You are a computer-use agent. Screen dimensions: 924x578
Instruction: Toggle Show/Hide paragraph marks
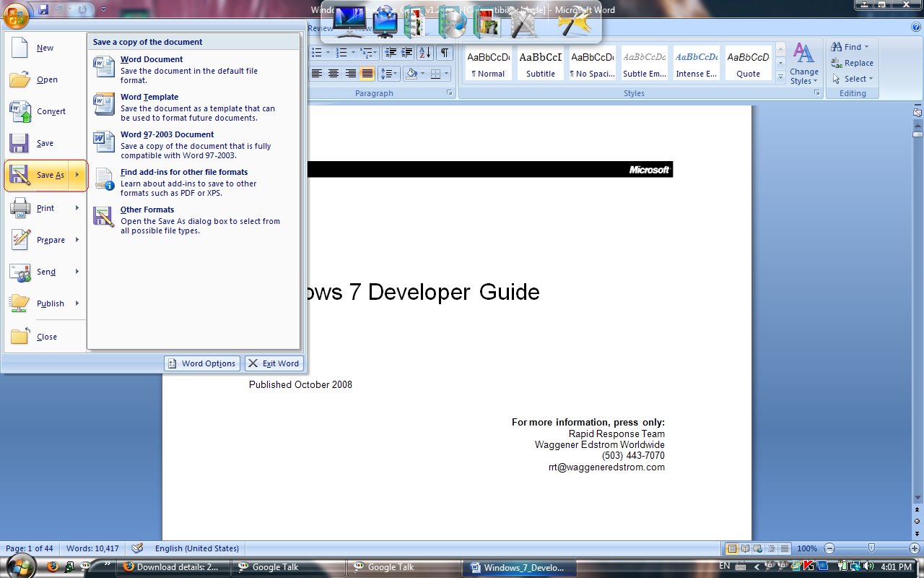click(x=445, y=53)
